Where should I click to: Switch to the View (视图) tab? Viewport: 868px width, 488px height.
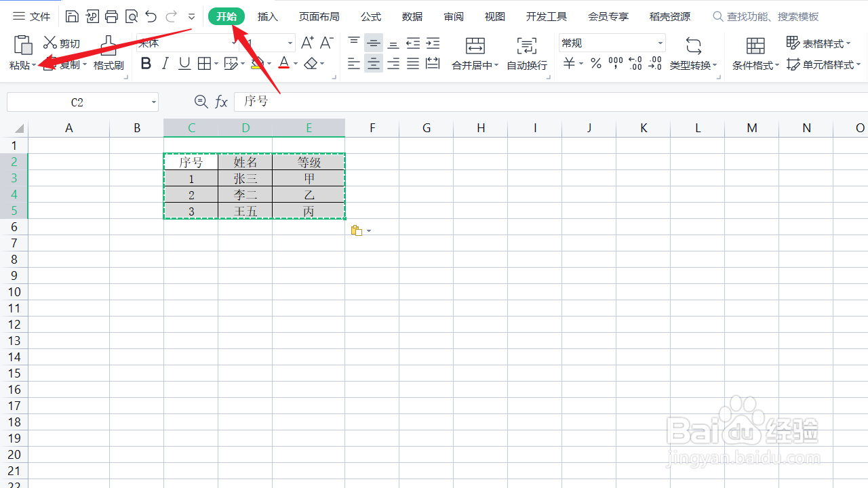tap(495, 16)
